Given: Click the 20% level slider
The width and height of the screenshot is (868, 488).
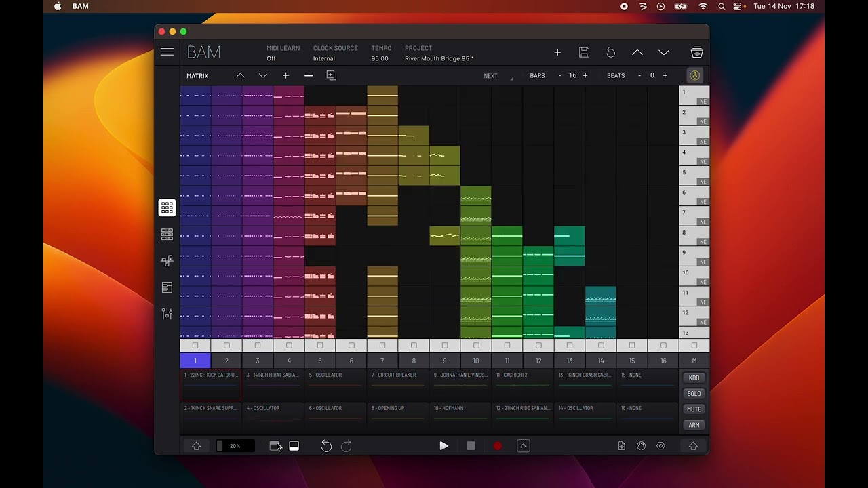Looking at the screenshot, I should (235, 446).
